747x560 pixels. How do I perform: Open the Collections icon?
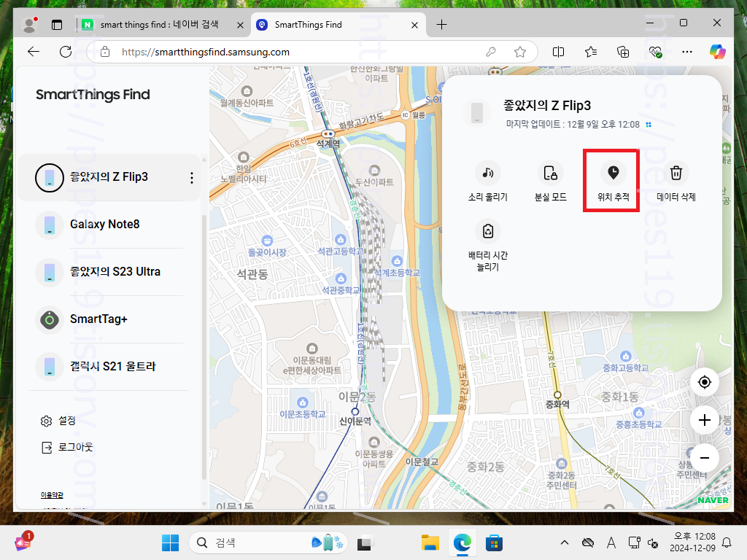click(623, 52)
